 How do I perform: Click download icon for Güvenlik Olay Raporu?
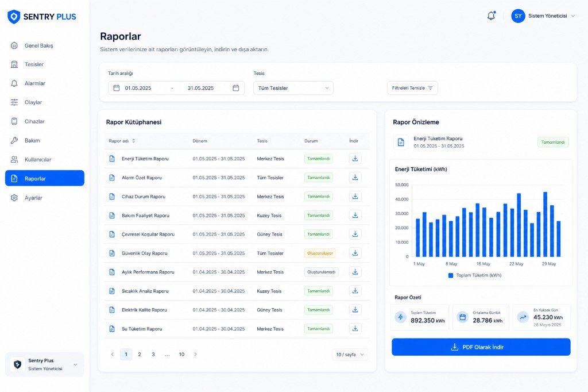[x=355, y=253]
